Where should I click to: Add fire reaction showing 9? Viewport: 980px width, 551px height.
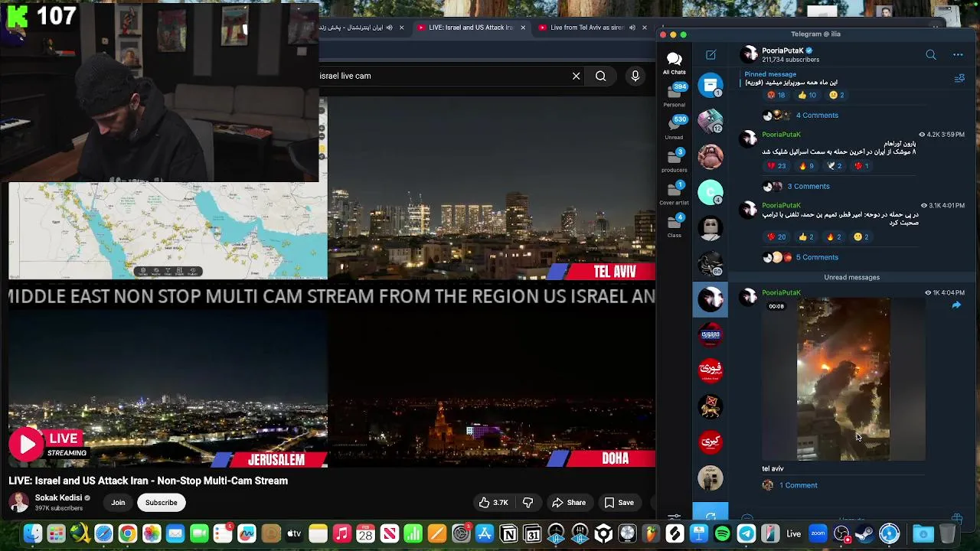[x=807, y=166]
